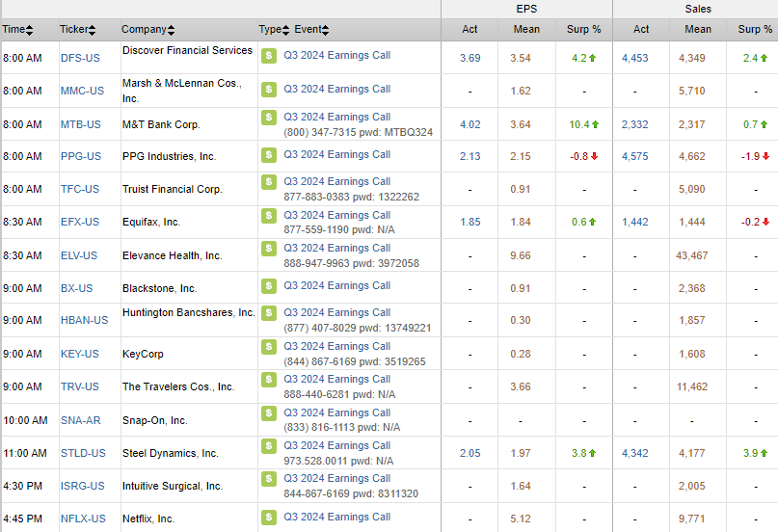This screenshot has height=532, width=778.
Task: Click the earnings icon for The Travelers Cos.
Action: [269, 380]
